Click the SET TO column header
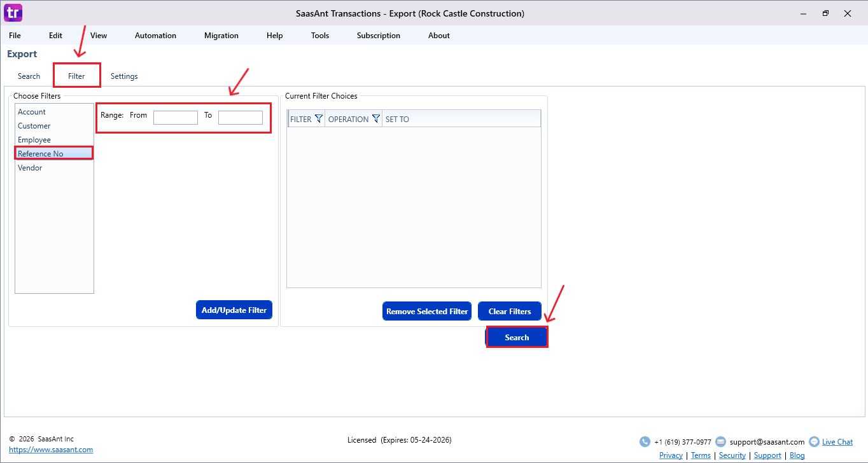 pos(461,119)
